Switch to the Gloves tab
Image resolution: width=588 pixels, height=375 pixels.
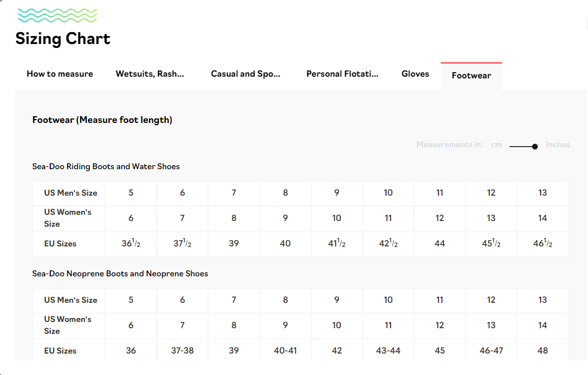tap(415, 74)
